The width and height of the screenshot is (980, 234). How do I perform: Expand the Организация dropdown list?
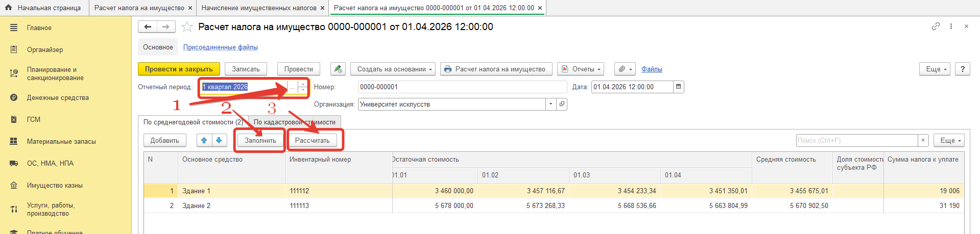[x=551, y=105]
